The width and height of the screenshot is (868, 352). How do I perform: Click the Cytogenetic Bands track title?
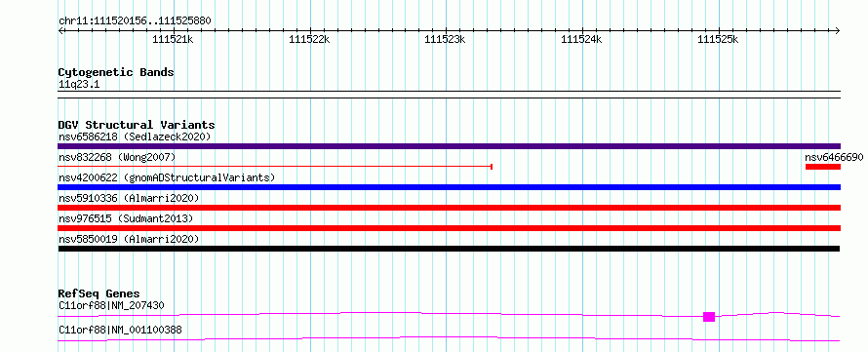(x=116, y=72)
